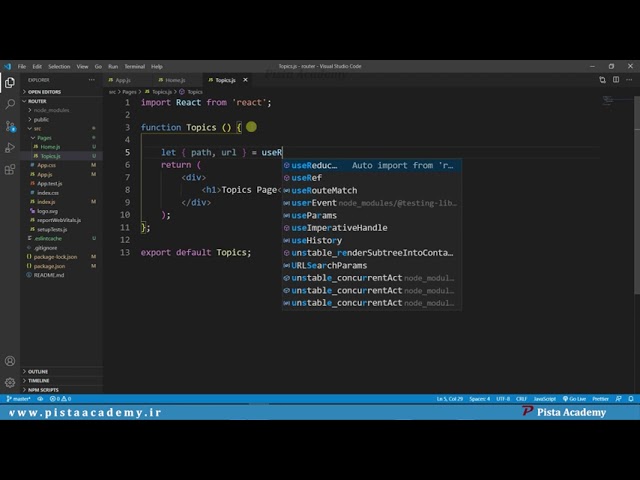Choose useReducer autocomplete suggestion
640x480 pixels.
pos(372,165)
